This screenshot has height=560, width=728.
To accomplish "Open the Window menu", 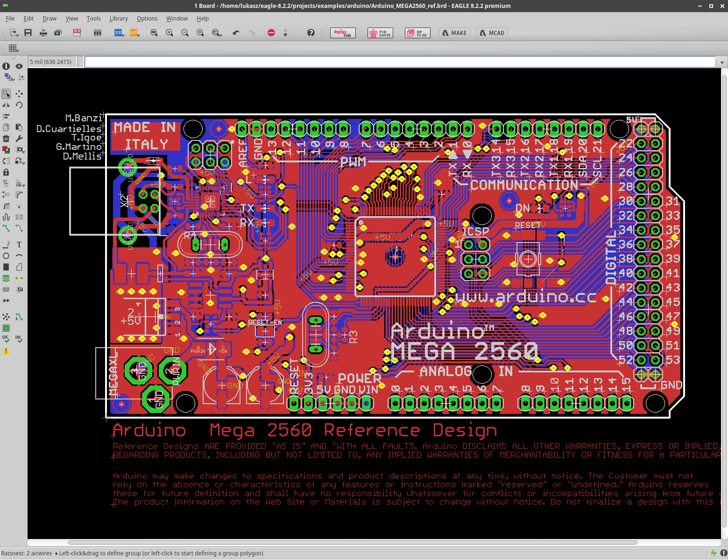I will tap(177, 19).
